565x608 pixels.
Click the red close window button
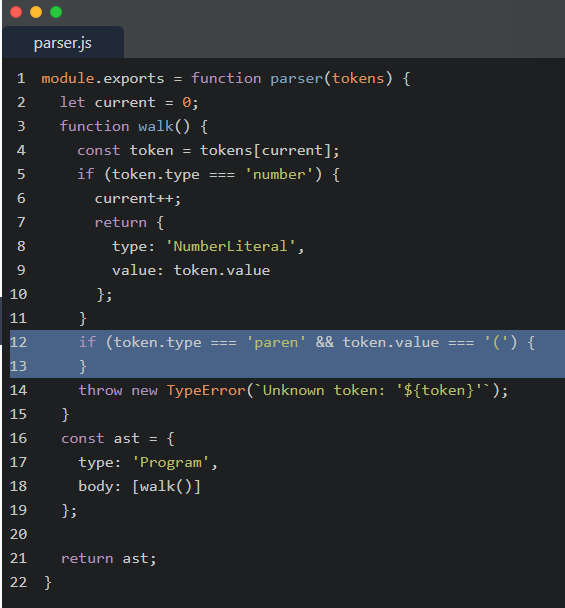pyautogui.click(x=16, y=12)
